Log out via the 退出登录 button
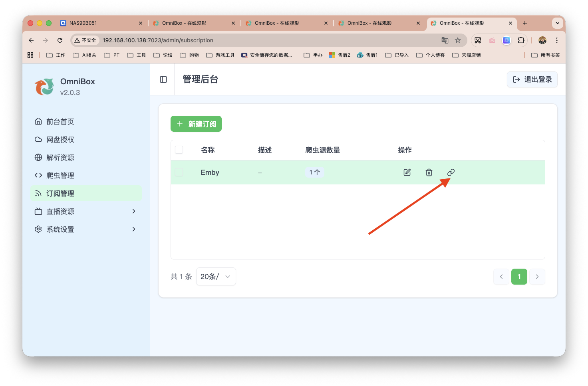 click(x=532, y=79)
